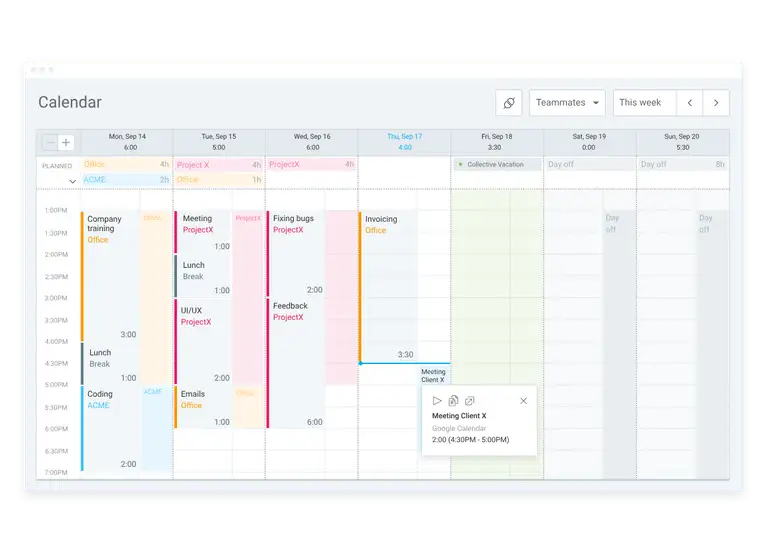Collapse the Planned row chevron

[72, 181]
